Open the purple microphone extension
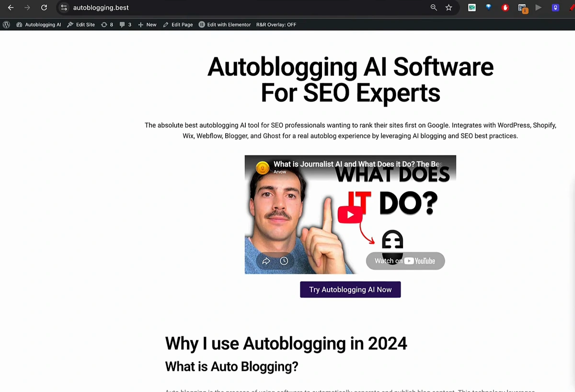Screen dimensions: 575x392 pos(555,8)
